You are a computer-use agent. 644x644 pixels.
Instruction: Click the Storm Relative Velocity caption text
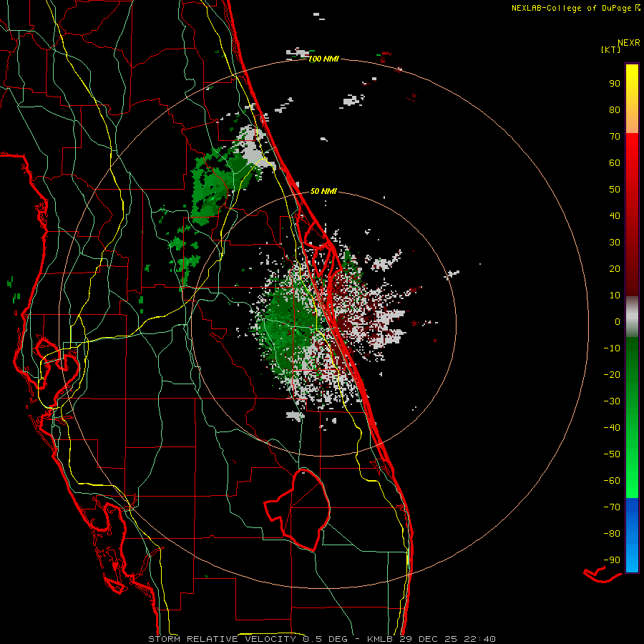point(321,639)
